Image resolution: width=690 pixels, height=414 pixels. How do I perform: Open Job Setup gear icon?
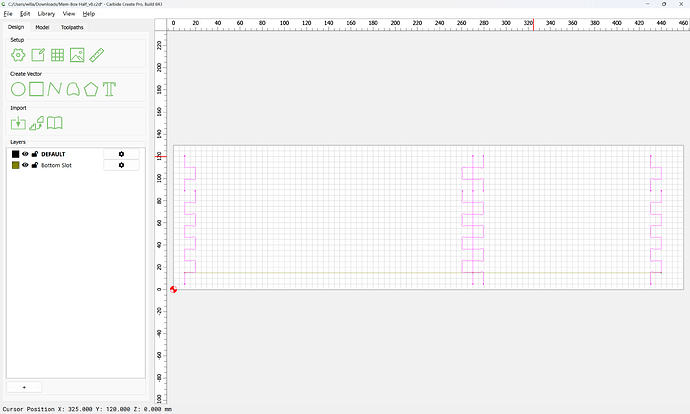tap(18, 55)
